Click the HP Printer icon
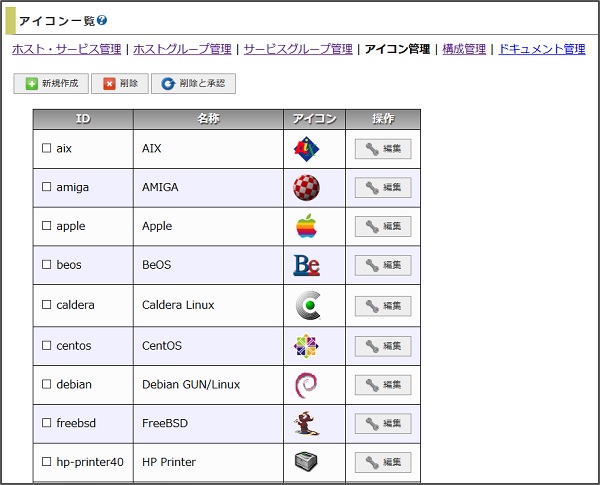This screenshot has height=485, width=600. pyautogui.click(x=306, y=462)
